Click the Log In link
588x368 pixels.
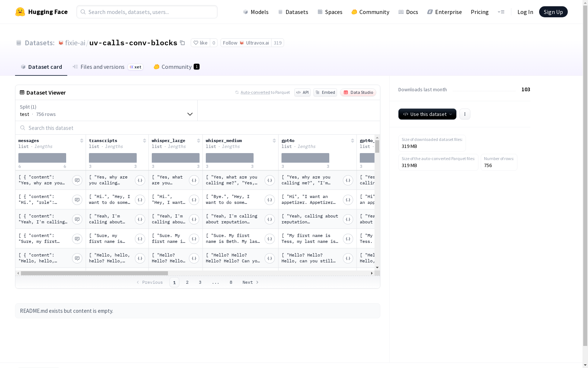525,12
